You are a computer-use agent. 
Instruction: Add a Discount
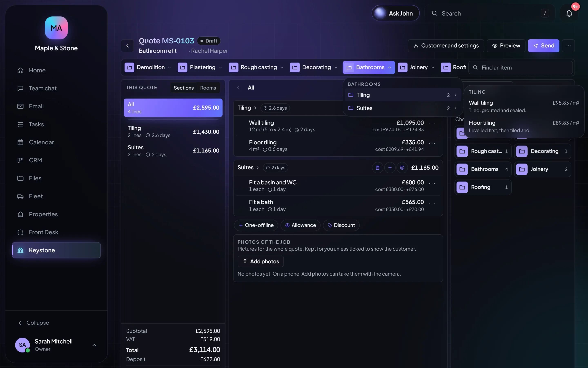click(341, 225)
